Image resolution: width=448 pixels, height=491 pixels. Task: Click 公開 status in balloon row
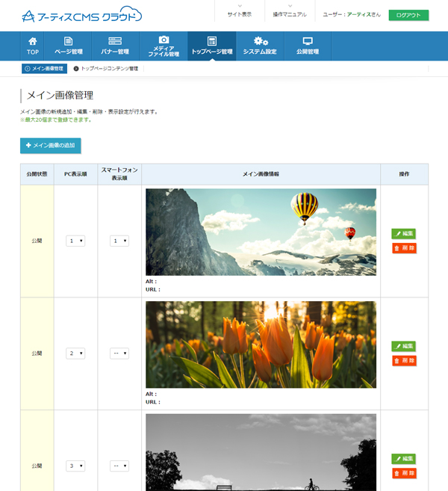click(37, 241)
